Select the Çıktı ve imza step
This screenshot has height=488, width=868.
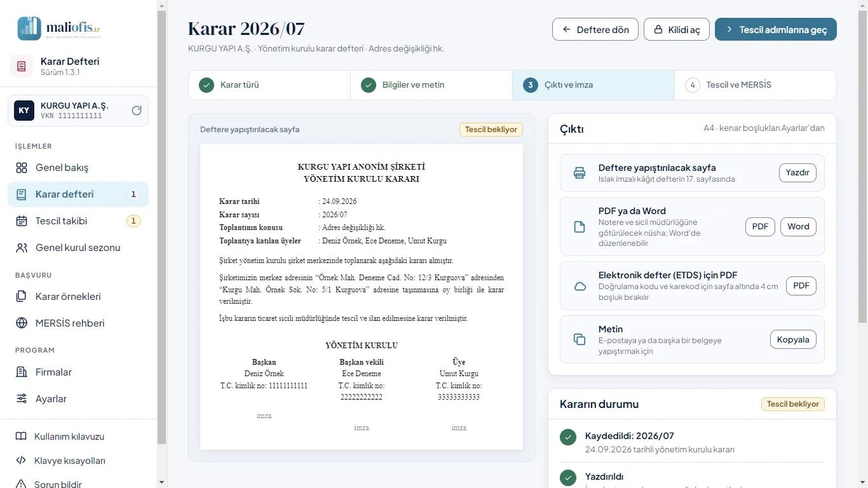click(x=593, y=85)
